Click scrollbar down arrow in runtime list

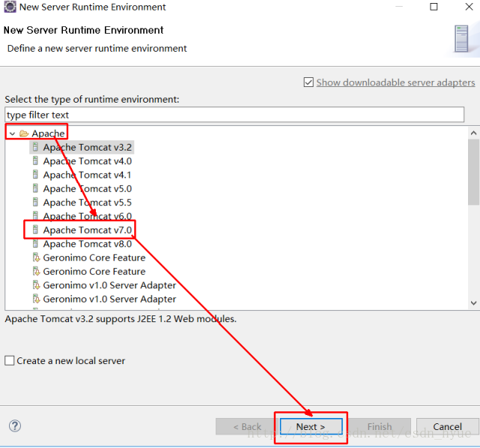473,303
